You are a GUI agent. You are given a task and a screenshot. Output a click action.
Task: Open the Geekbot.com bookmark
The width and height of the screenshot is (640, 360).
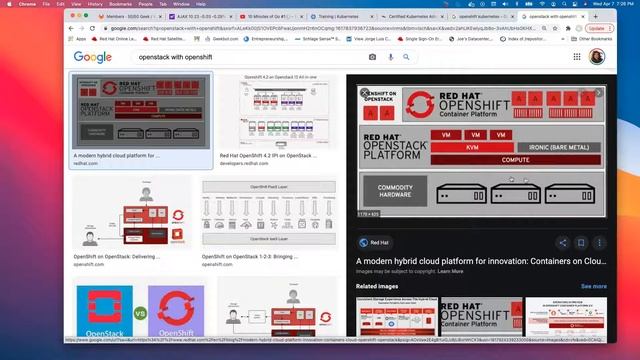pos(221,39)
